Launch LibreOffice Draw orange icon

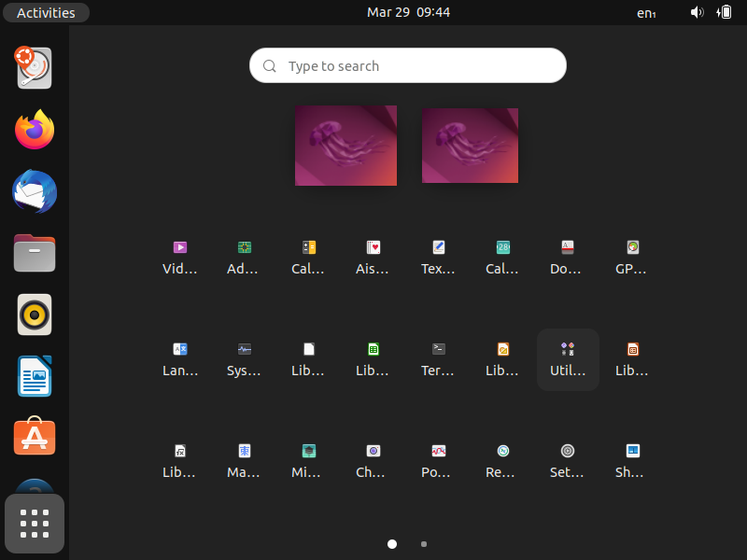[x=502, y=359]
